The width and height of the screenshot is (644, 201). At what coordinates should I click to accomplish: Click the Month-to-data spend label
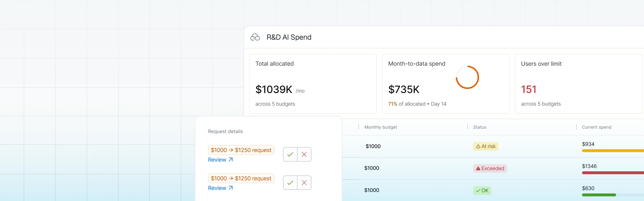tap(417, 64)
